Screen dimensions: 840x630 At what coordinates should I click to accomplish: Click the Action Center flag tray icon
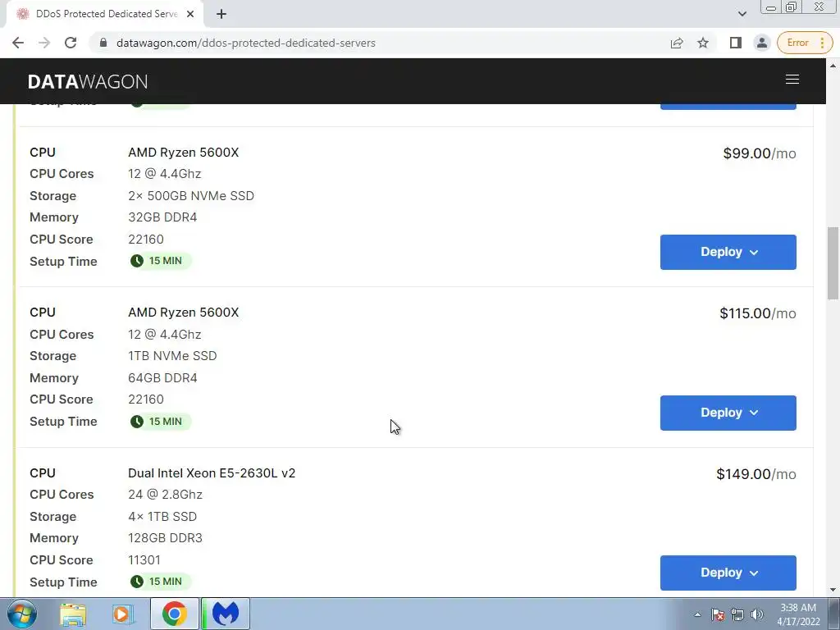click(x=718, y=614)
